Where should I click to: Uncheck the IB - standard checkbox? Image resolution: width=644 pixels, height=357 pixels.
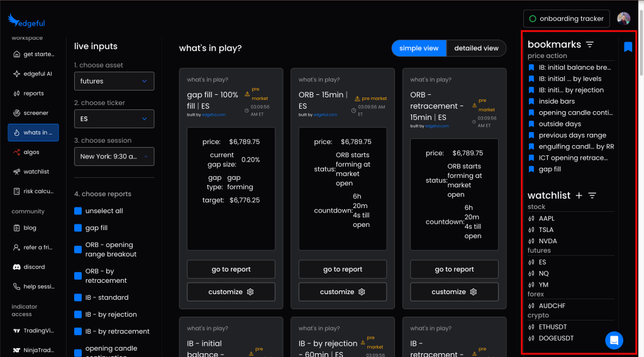click(x=79, y=298)
